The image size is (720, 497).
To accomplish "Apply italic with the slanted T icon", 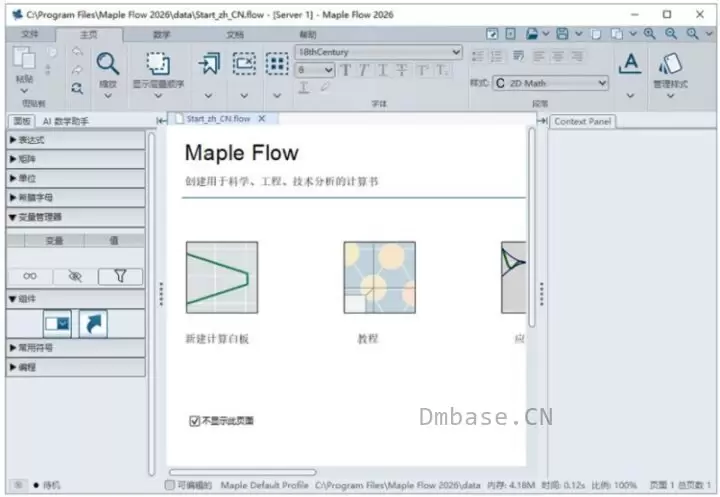I will pyautogui.click(x=365, y=70).
